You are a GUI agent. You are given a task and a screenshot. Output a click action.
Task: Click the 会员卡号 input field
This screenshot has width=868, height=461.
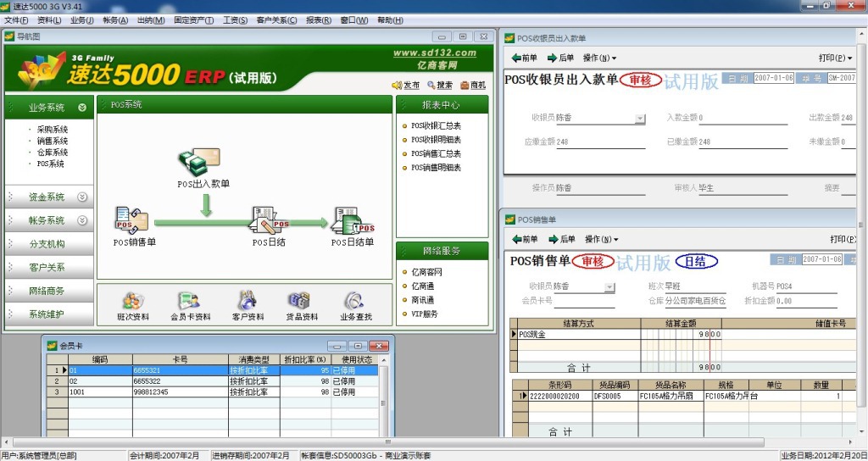point(585,301)
